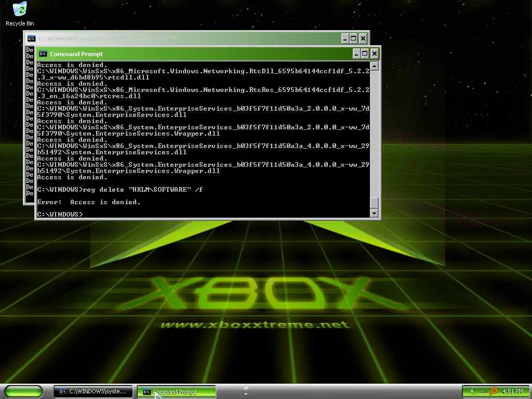Image resolution: width=532 pixels, height=399 pixels.
Task: Select the Recycle Bin desktop icon
Action: click(x=20, y=14)
